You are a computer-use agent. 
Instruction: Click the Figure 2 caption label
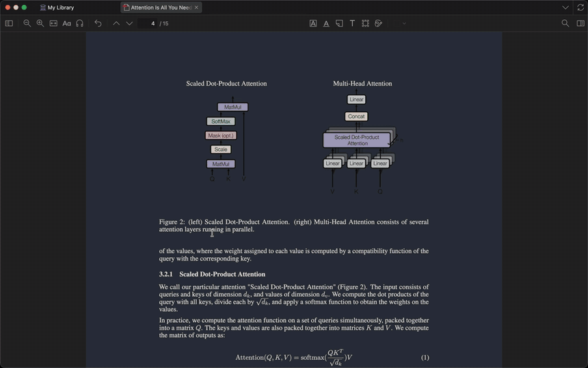[x=172, y=222]
